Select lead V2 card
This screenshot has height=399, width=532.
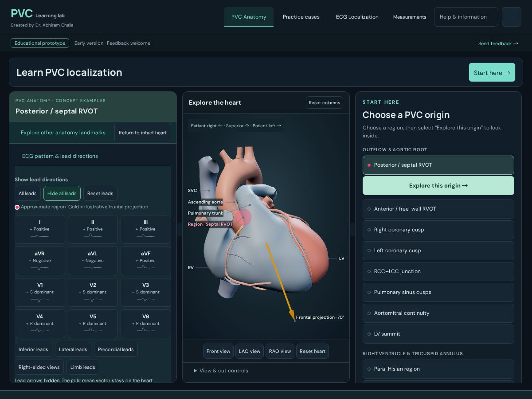point(93,292)
